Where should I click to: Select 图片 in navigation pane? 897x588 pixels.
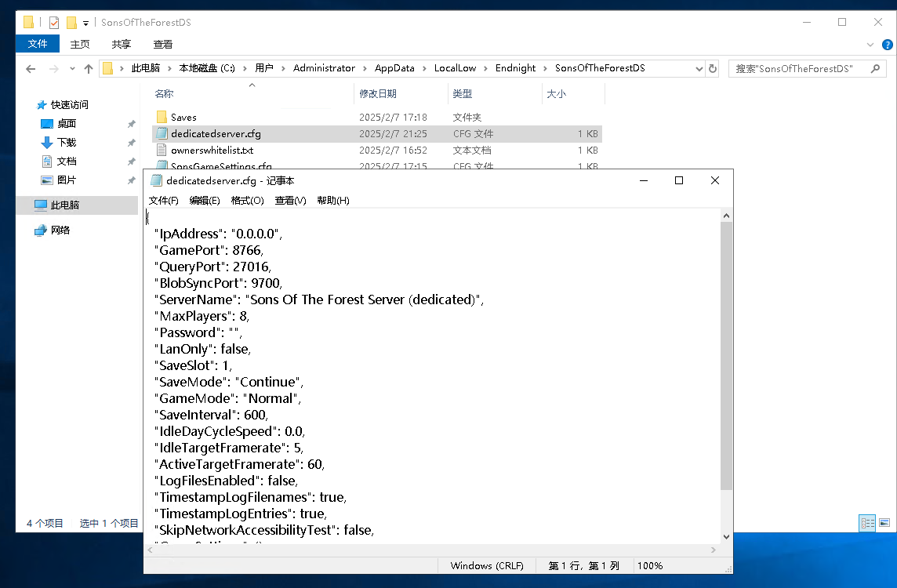click(67, 180)
